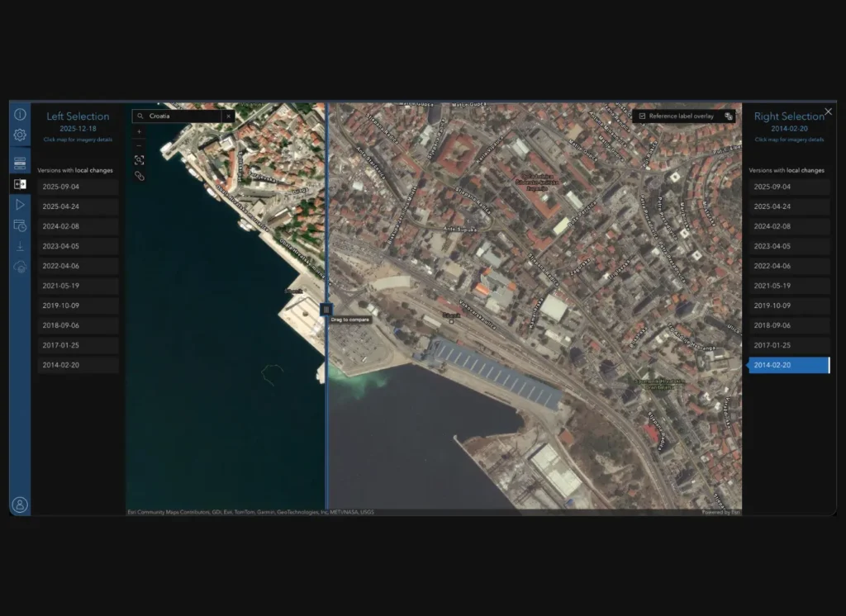The width and height of the screenshot is (846, 616).
Task: Open the save to web map cloud icon
Action: (x=20, y=267)
